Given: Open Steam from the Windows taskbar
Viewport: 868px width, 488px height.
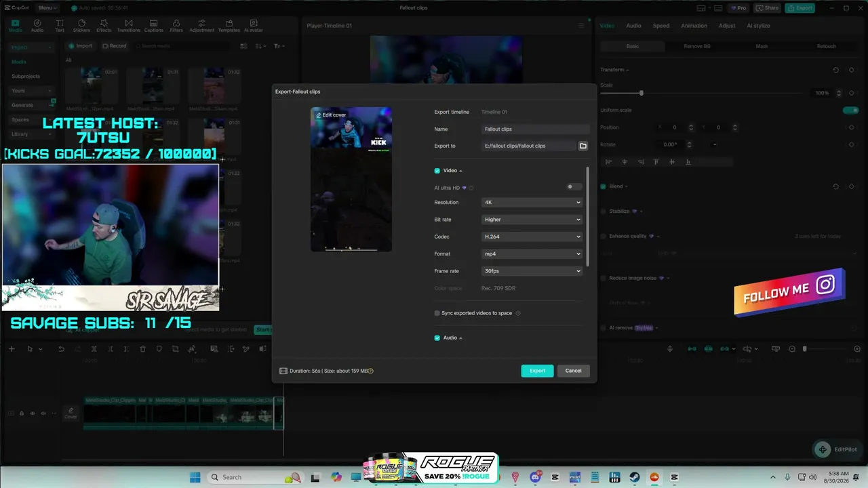Looking at the screenshot, I should click(x=635, y=477).
